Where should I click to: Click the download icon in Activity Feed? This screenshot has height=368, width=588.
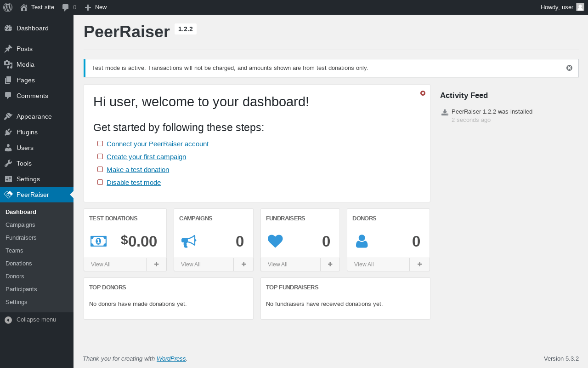445,112
